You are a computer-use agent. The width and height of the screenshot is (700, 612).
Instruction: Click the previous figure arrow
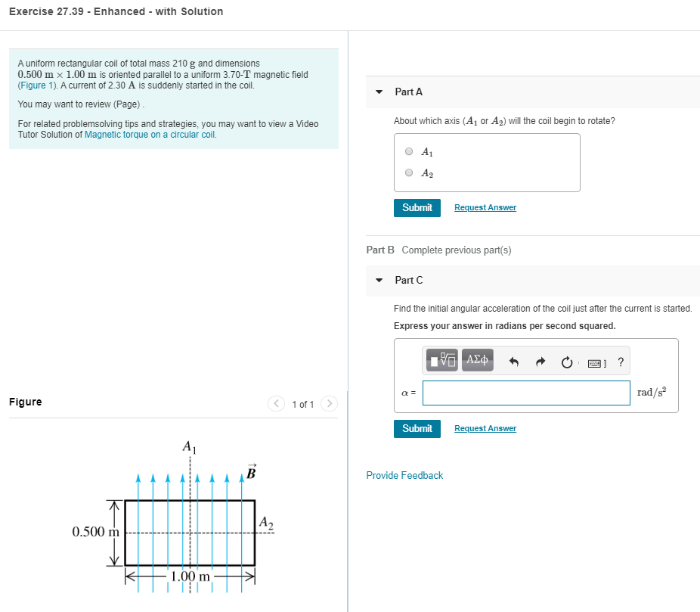277,404
